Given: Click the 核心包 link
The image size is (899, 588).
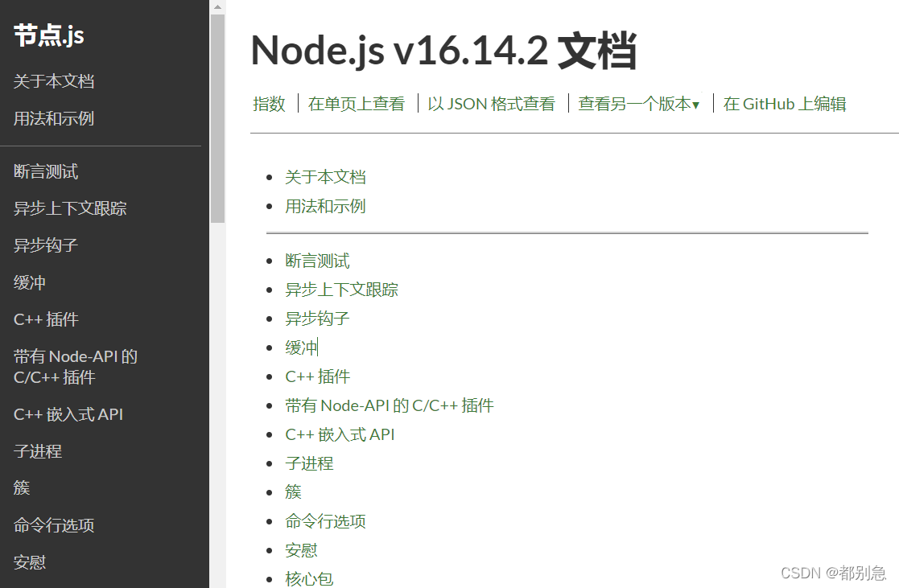Looking at the screenshot, I should point(309,578).
